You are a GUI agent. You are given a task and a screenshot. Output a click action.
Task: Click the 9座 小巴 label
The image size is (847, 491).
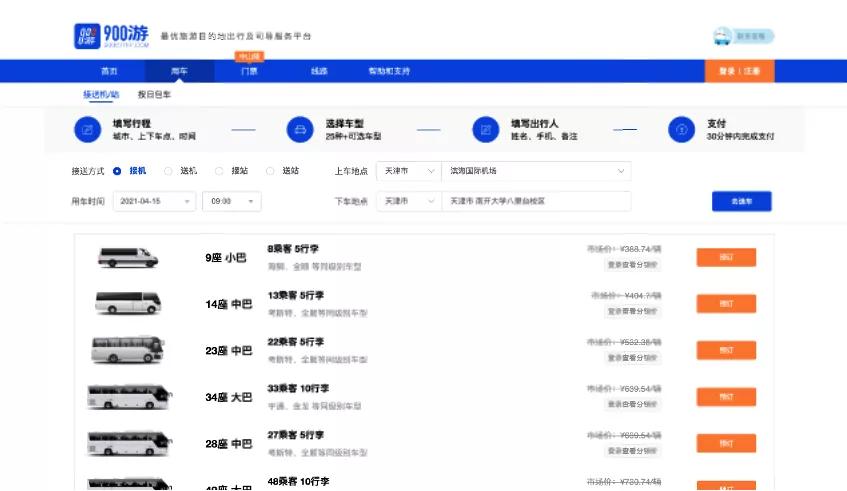point(226,258)
